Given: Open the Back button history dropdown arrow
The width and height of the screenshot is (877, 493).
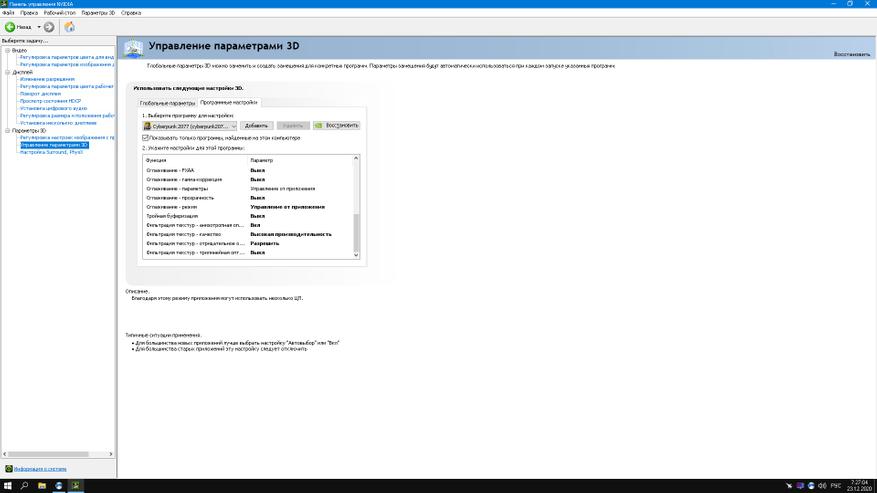Looking at the screenshot, I should [39, 27].
